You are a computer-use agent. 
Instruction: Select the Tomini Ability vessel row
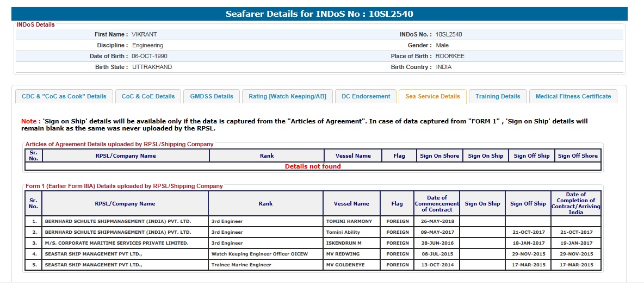(343, 232)
